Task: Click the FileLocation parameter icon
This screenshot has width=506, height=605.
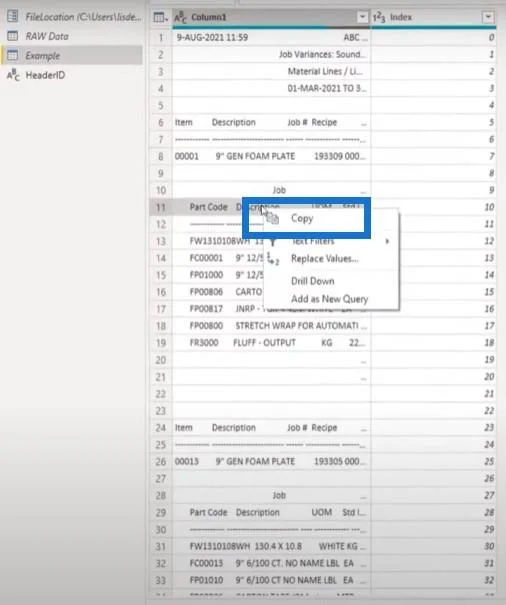Action: 13,17
